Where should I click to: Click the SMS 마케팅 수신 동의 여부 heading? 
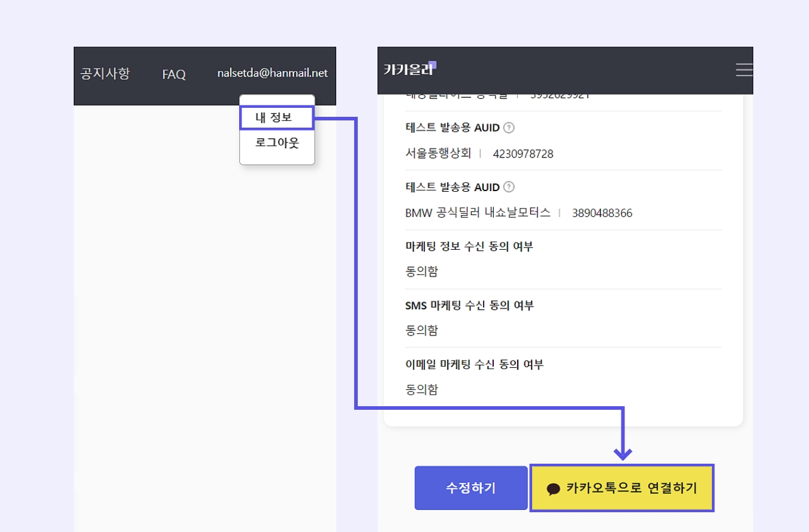click(469, 306)
